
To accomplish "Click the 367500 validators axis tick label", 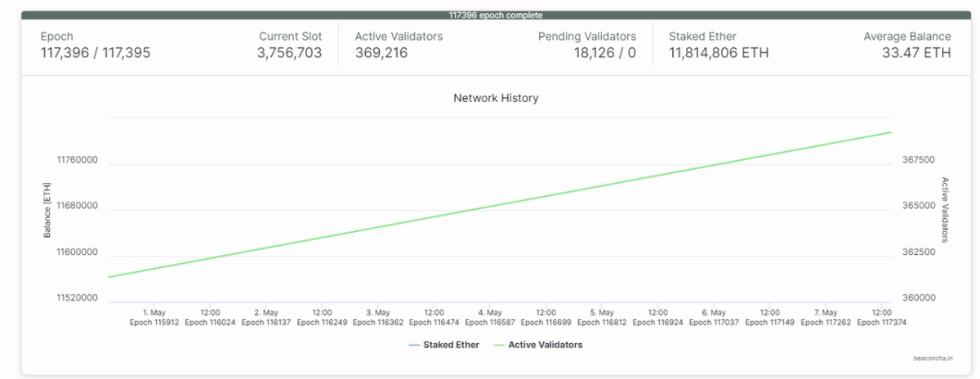I will click(x=918, y=160).
